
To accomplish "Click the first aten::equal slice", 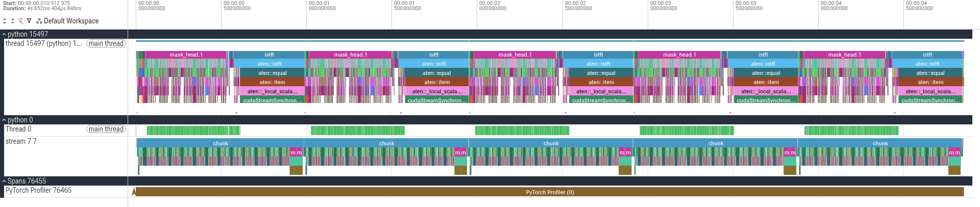I will [x=272, y=73].
